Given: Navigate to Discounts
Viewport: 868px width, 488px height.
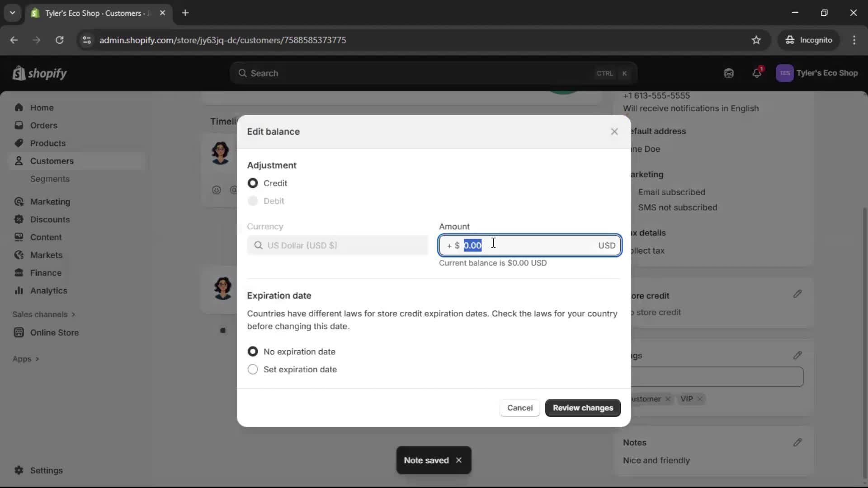Looking at the screenshot, I should [50, 219].
